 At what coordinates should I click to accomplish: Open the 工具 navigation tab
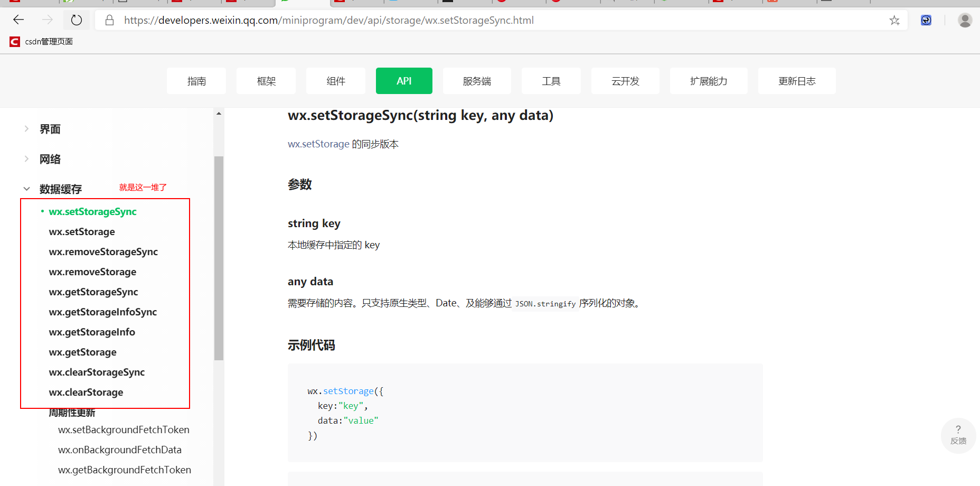[x=551, y=80]
